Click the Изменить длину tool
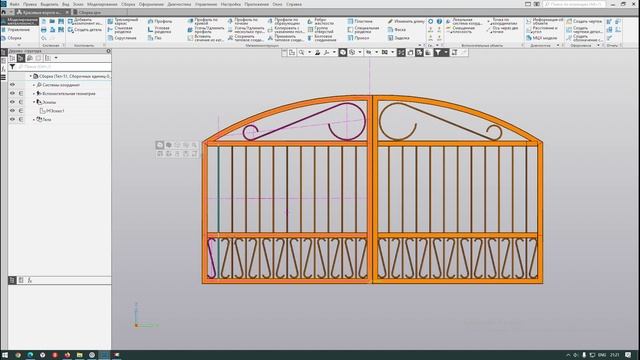 406,21
